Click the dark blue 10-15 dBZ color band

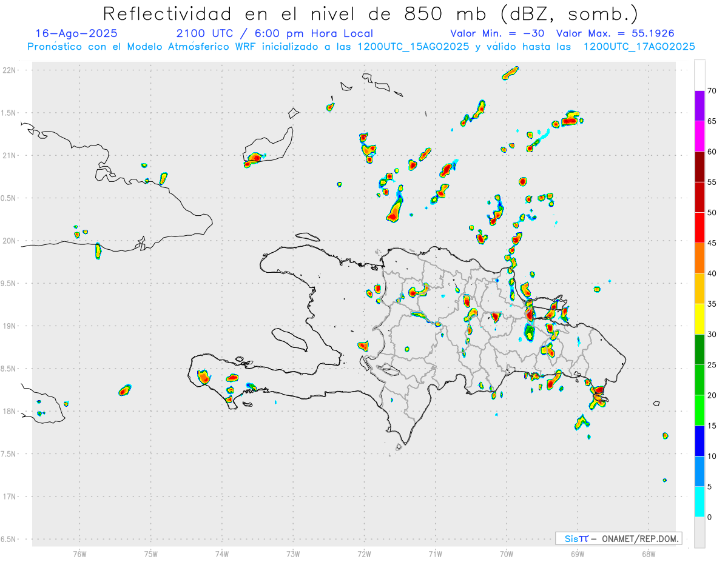[x=699, y=441]
